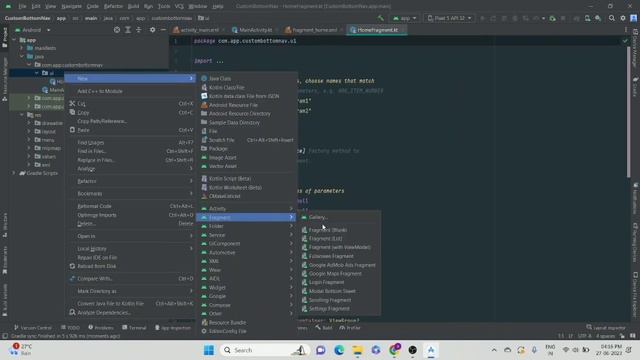Screen dimensions: 640x360
Task: Open the Folder submenu
Action: click(247, 226)
